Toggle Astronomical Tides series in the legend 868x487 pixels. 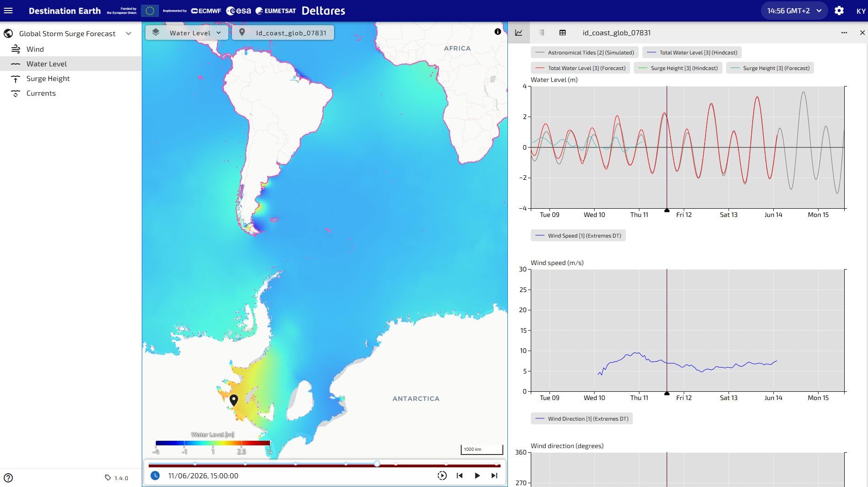point(584,53)
